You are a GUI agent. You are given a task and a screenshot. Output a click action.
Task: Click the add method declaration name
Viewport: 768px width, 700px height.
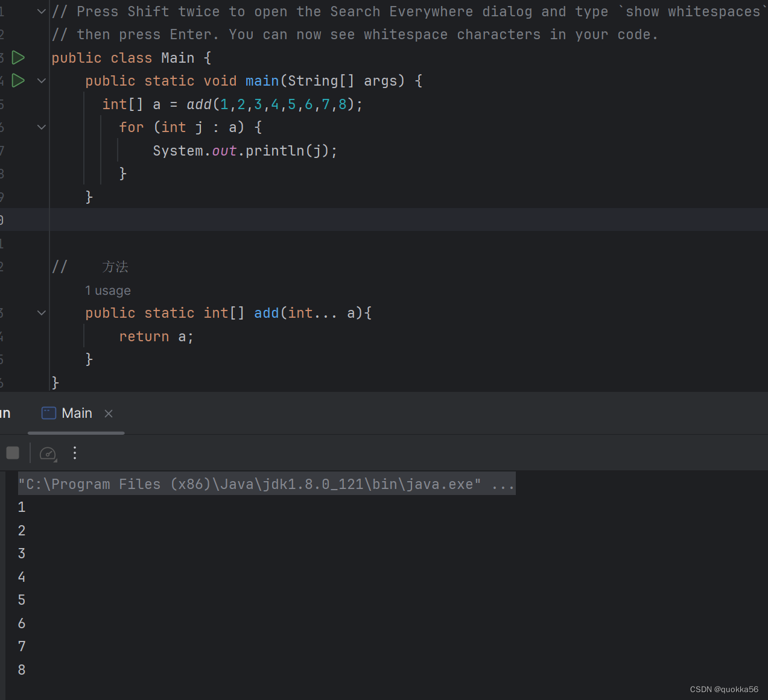[267, 313]
